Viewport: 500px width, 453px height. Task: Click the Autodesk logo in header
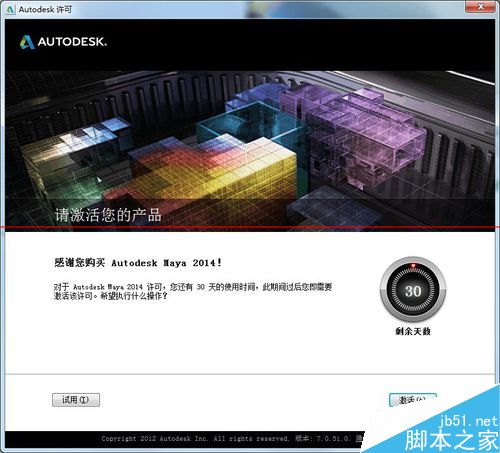(63, 42)
